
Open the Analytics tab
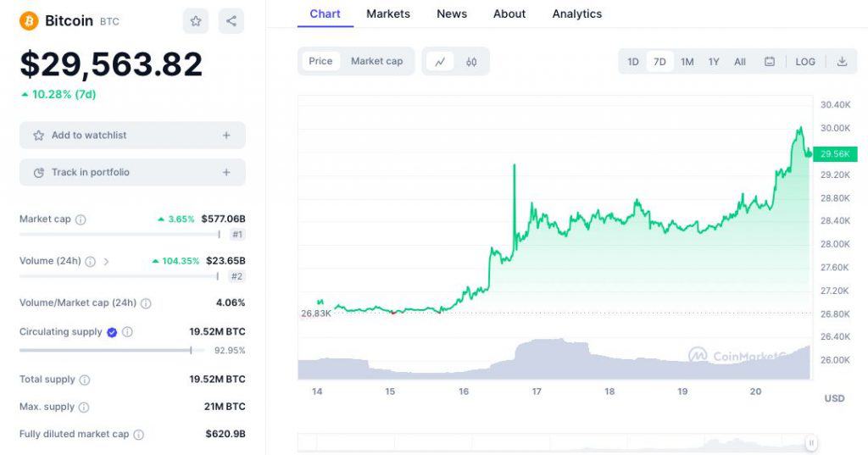point(576,14)
